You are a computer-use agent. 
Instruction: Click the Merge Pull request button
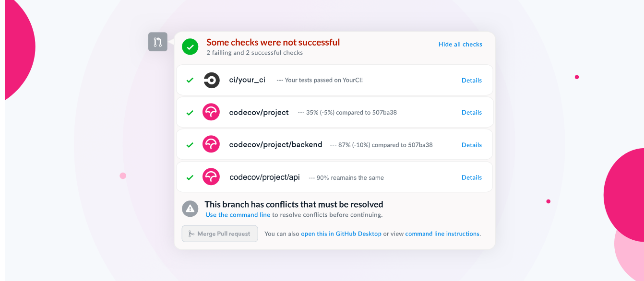click(220, 234)
